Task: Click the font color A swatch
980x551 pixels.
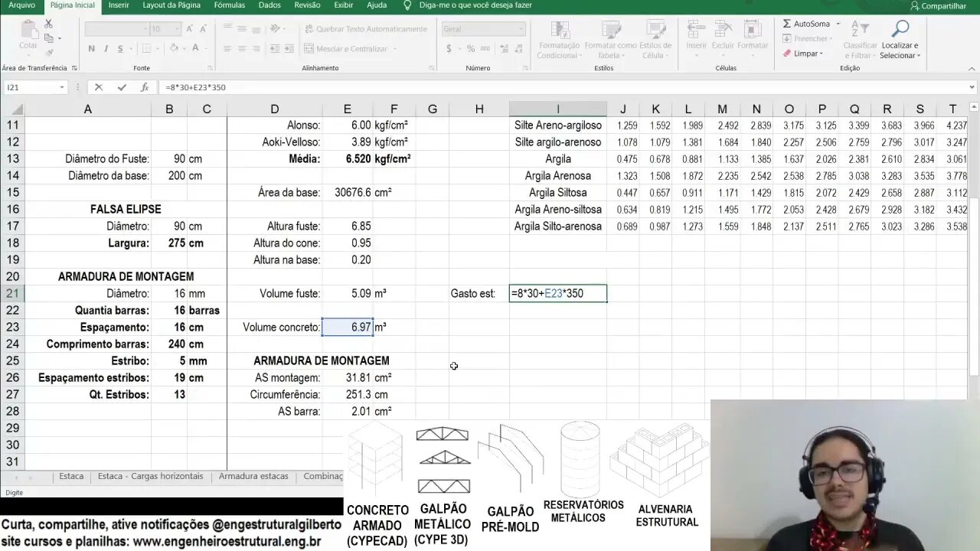Action: (x=195, y=48)
